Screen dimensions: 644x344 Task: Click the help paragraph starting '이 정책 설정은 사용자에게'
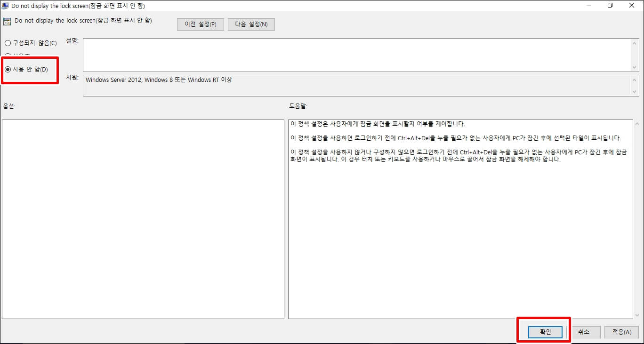[x=378, y=124]
